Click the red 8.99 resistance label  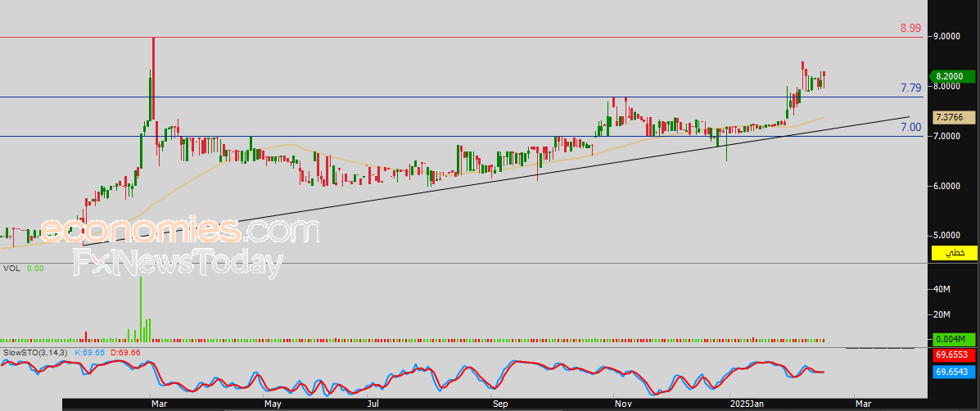910,28
